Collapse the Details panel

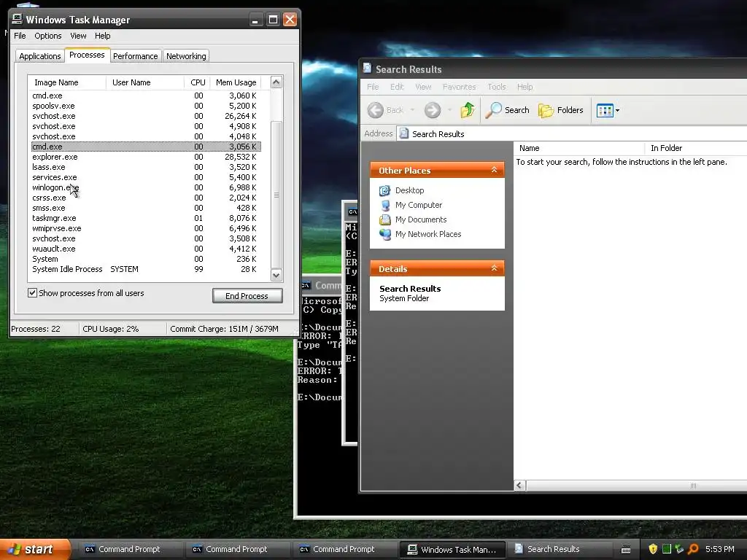point(494,268)
